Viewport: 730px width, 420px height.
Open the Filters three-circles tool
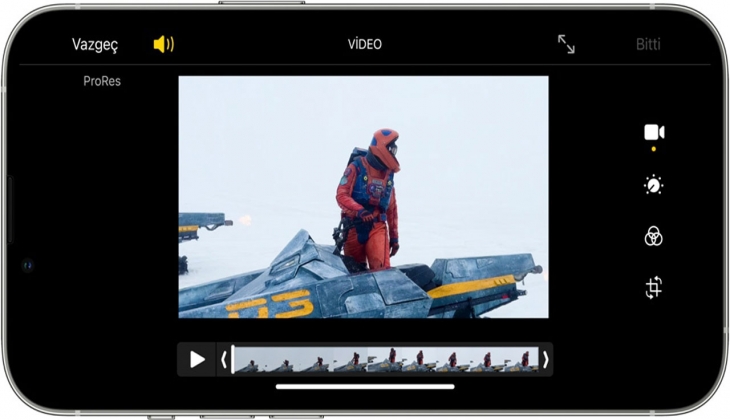click(654, 237)
